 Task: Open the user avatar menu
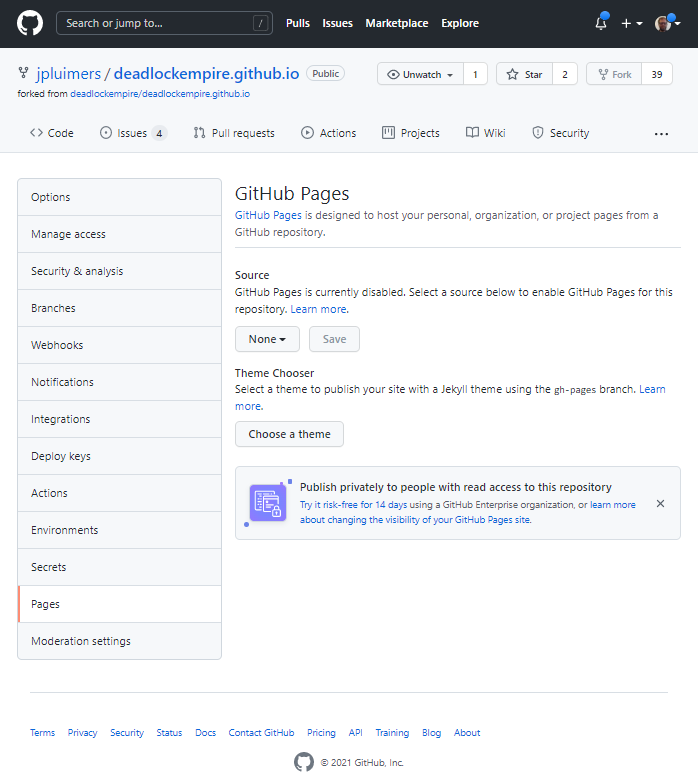[667, 23]
